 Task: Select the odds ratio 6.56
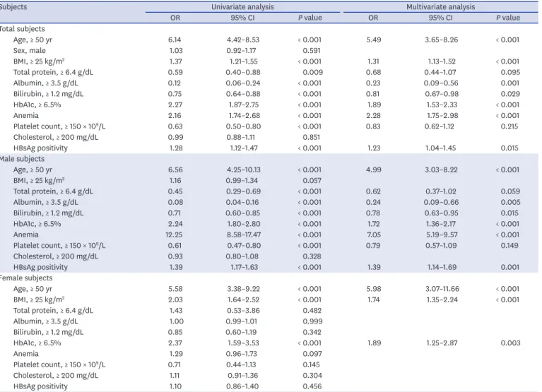pos(175,170)
